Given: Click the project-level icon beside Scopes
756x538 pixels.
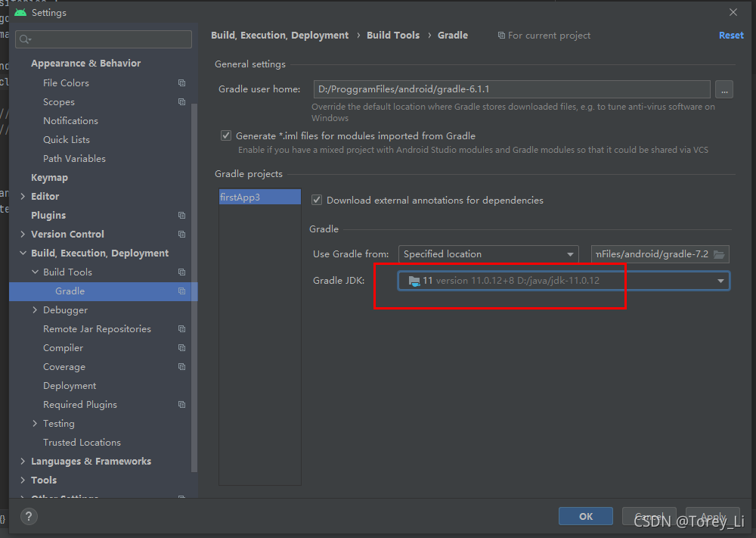Looking at the screenshot, I should (x=181, y=102).
